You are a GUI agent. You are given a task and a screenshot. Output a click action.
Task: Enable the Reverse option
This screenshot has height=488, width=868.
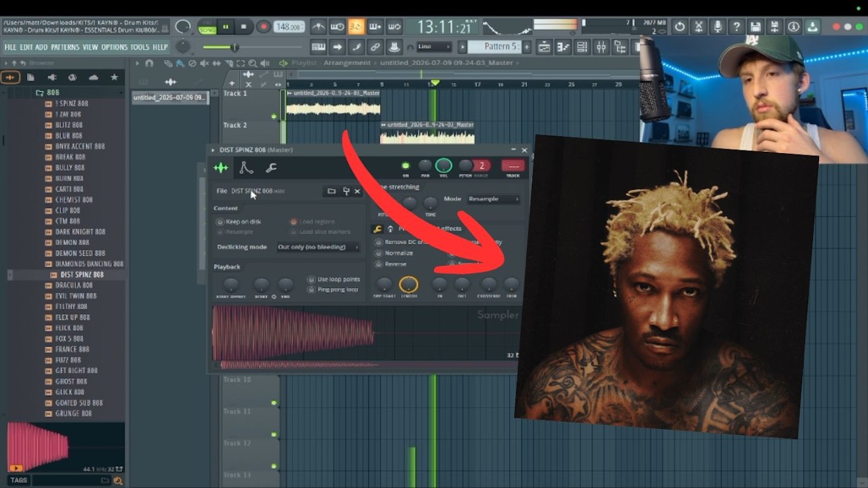click(391, 264)
